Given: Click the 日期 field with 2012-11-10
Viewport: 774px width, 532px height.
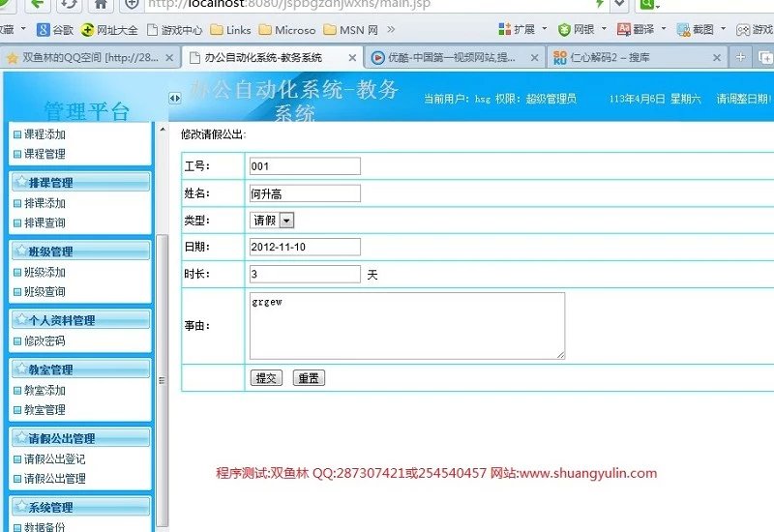Looking at the screenshot, I should tap(305, 247).
